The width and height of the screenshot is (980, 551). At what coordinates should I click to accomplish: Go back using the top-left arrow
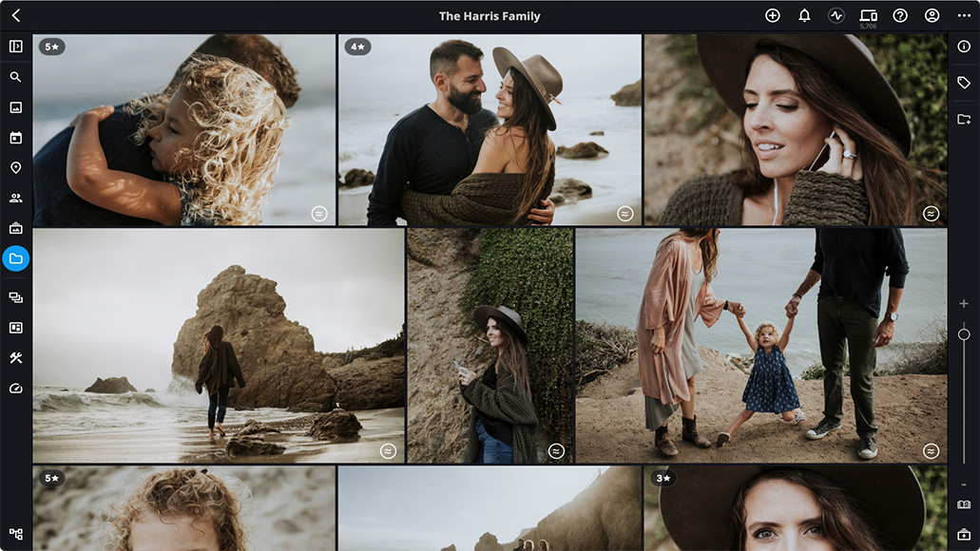16,15
